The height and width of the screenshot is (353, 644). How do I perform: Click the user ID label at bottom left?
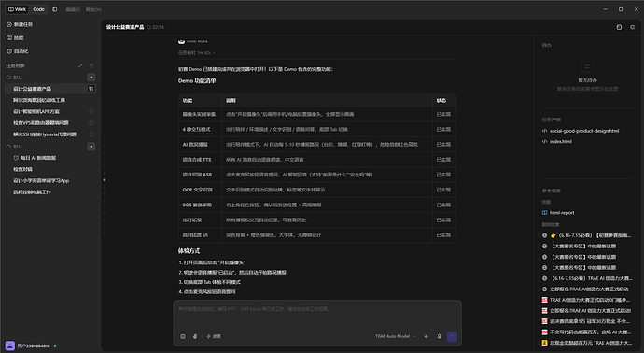point(34,346)
